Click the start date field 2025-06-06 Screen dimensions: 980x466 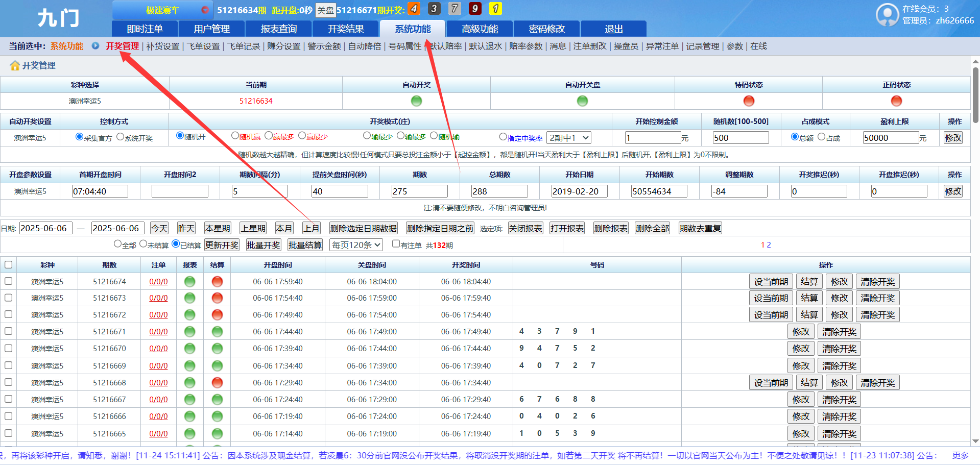pyautogui.click(x=45, y=228)
